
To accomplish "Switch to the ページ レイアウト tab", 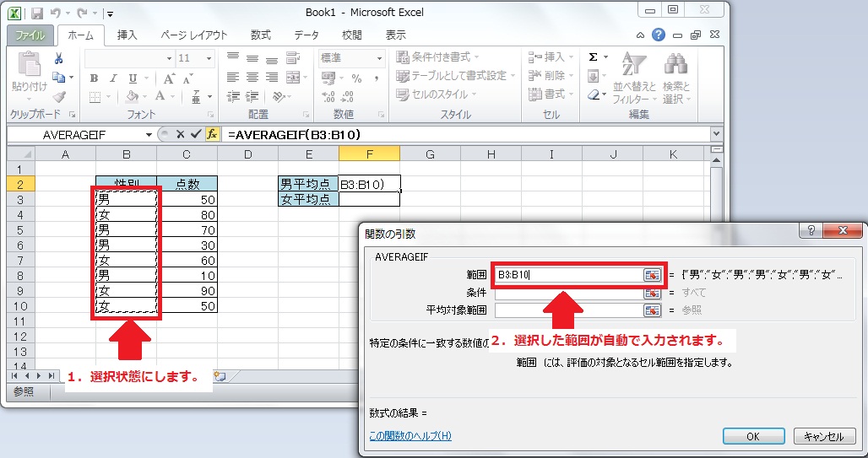I will [193, 35].
